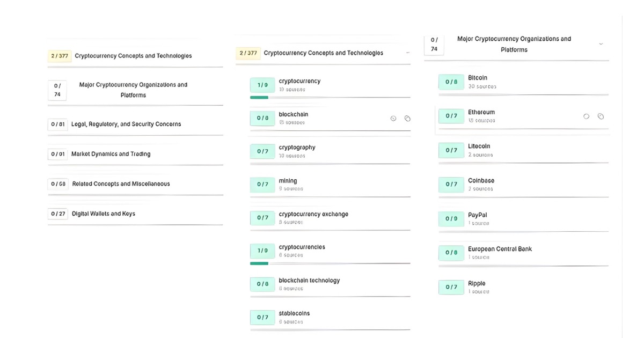The image size is (644, 338).
Task: Select the stablecoins topic
Action: tap(294, 313)
